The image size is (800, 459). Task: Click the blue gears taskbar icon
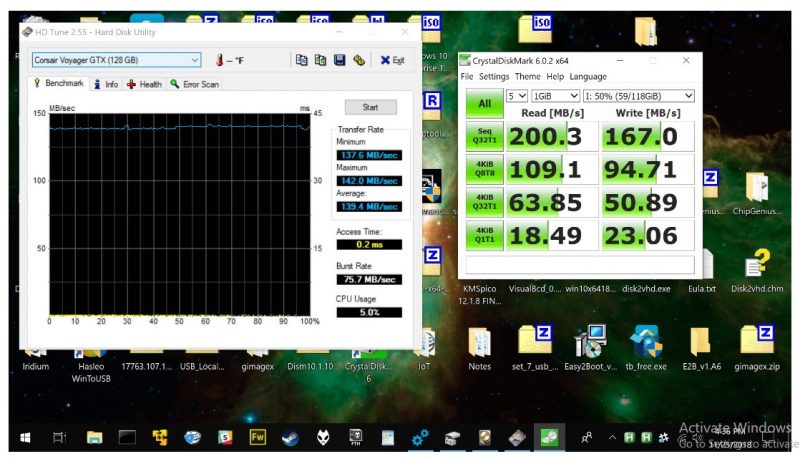tap(420, 438)
